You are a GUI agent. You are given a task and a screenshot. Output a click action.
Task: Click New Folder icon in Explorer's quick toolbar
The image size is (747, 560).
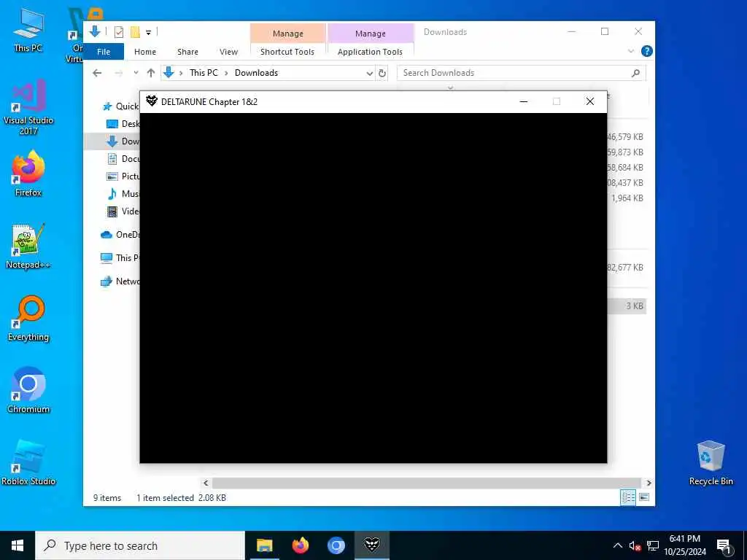[x=135, y=32]
